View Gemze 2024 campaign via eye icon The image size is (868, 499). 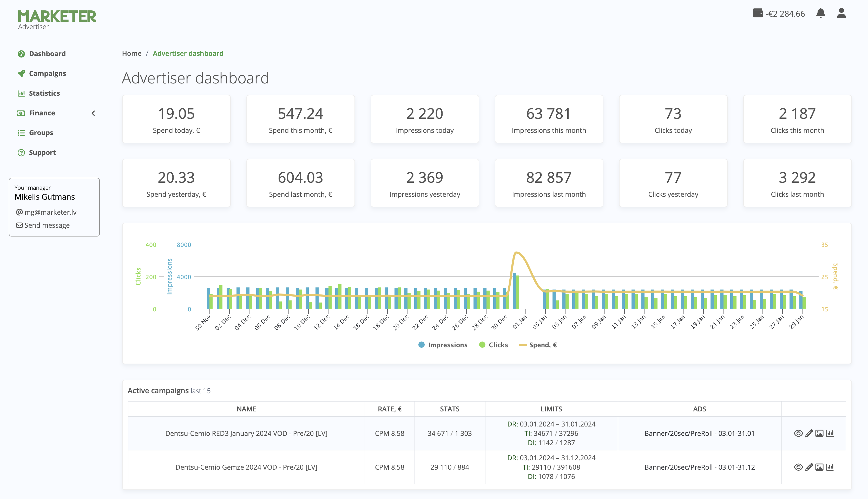pos(798,467)
